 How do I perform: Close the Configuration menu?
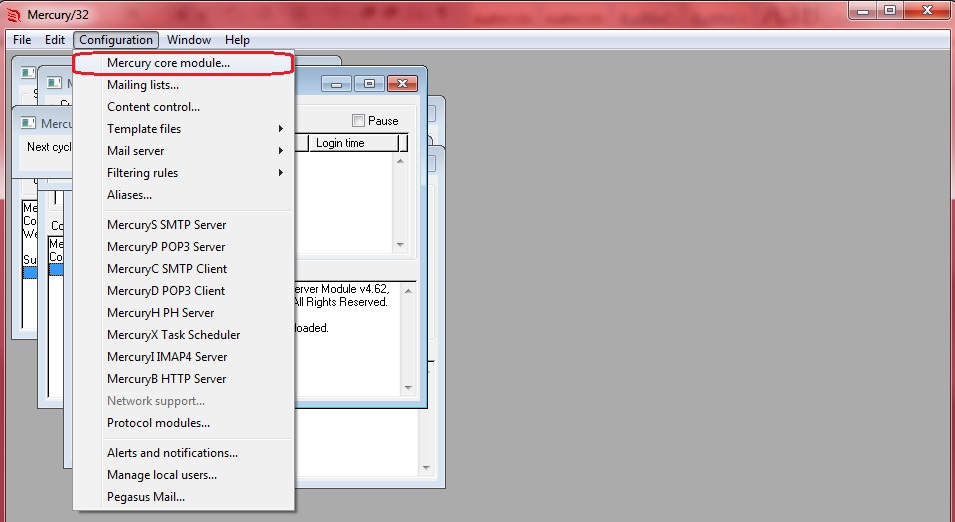point(116,40)
